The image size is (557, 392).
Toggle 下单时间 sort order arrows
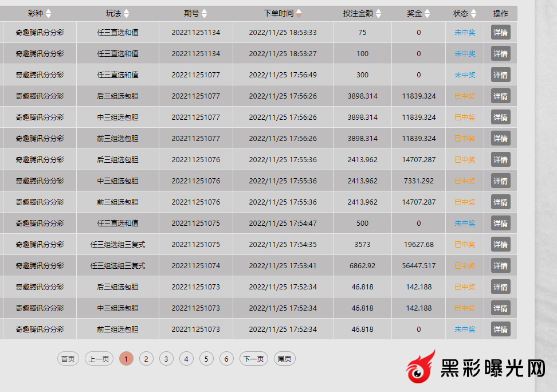(299, 14)
